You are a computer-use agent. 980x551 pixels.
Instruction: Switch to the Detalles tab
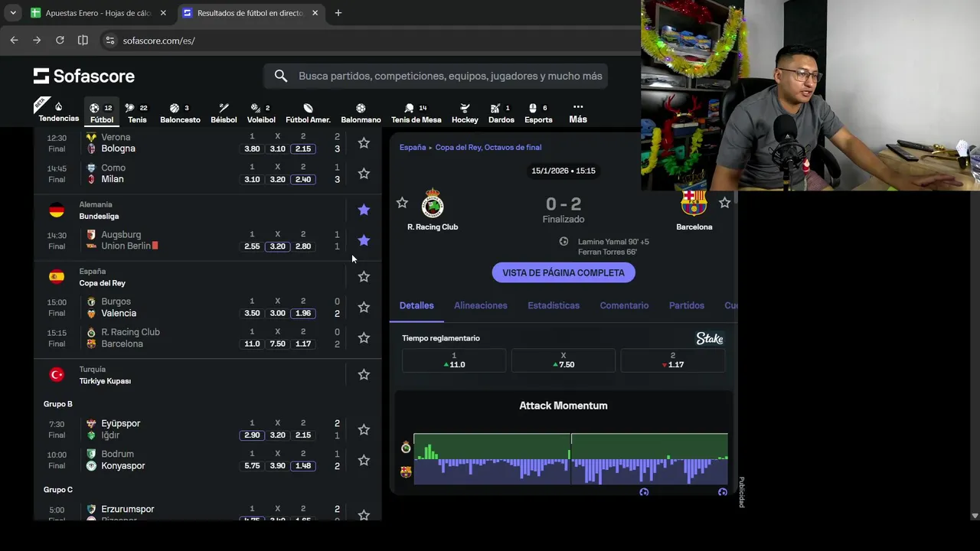point(416,305)
